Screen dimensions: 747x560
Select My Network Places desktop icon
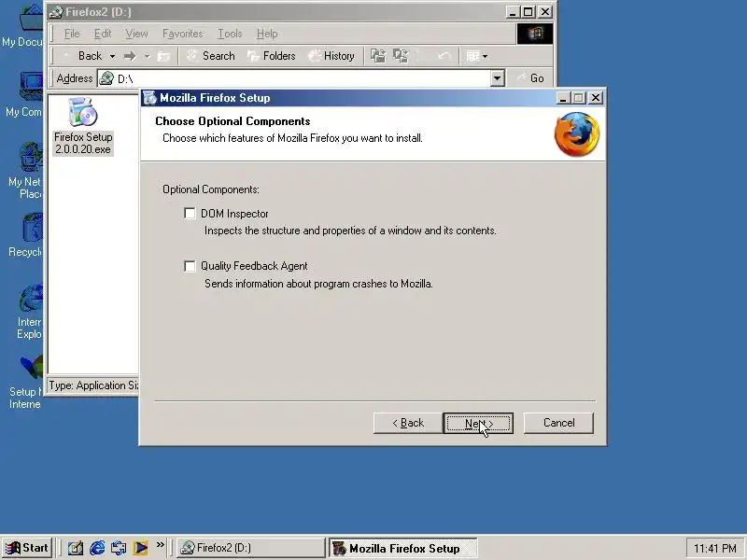[24, 171]
